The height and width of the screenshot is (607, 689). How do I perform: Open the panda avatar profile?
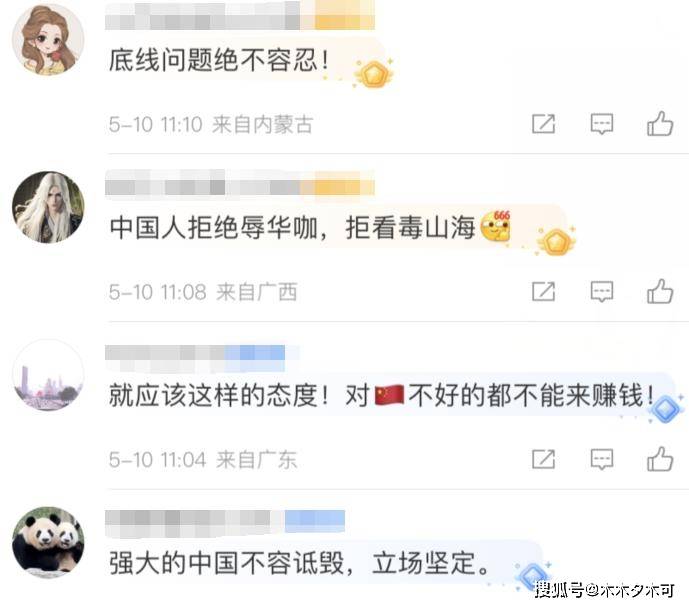coord(48,542)
